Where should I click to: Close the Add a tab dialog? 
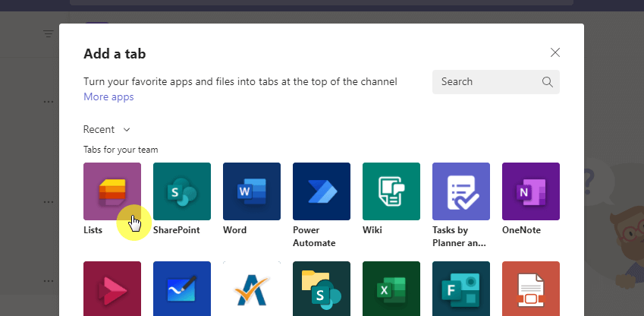click(555, 52)
